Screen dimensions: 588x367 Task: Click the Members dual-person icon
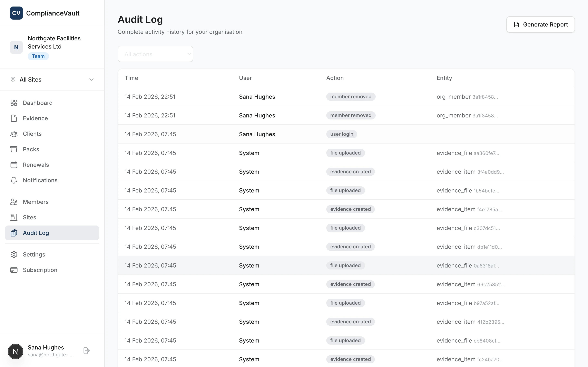(14, 202)
